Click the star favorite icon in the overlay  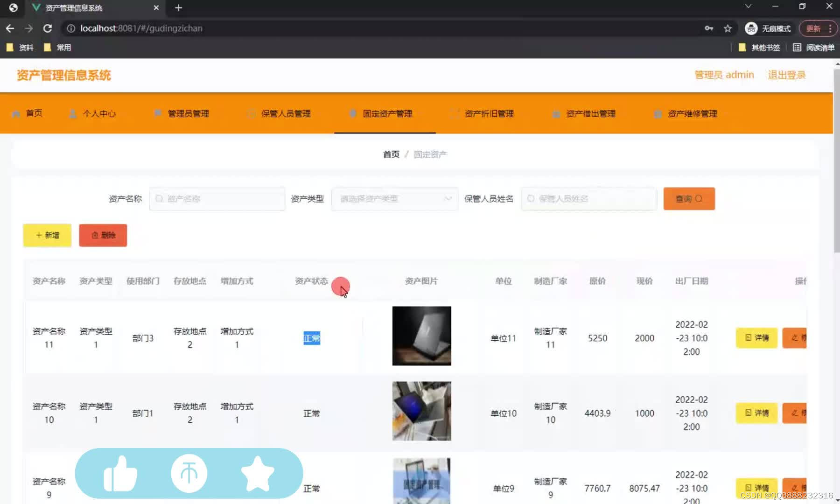click(x=258, y=474)
